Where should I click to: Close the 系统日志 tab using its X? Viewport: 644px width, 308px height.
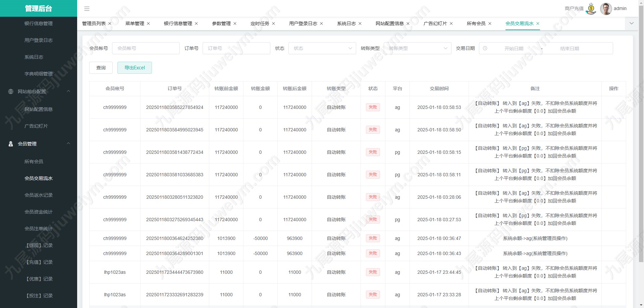(360, 23)
